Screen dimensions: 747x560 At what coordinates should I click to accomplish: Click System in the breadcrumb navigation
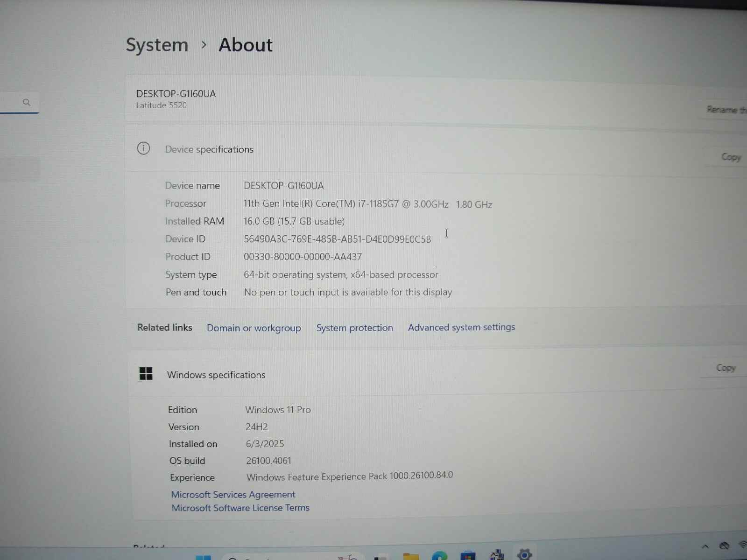[x=156, y=45]
